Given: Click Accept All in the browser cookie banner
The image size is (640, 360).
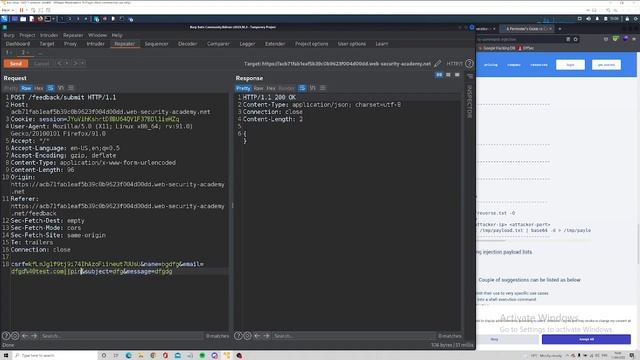Looking at the screenshot, I should pos(586,339).
